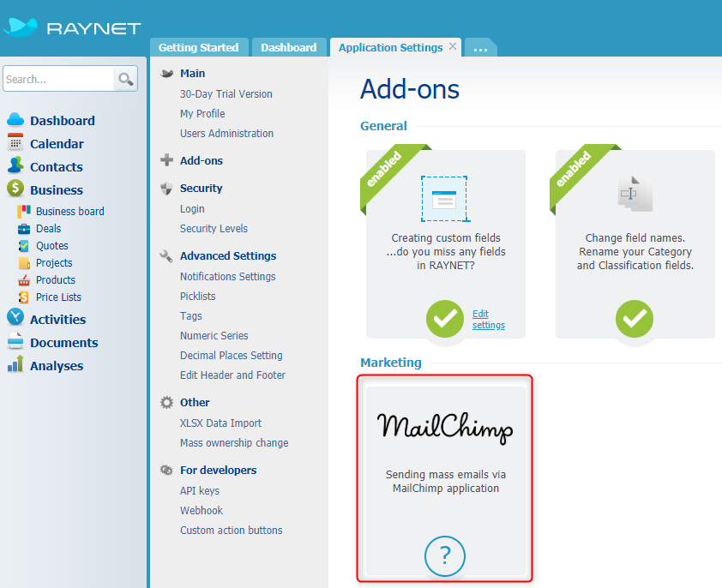Open Documents in left sidebar
Screen dimensions: 722x588
click(64, 343)
